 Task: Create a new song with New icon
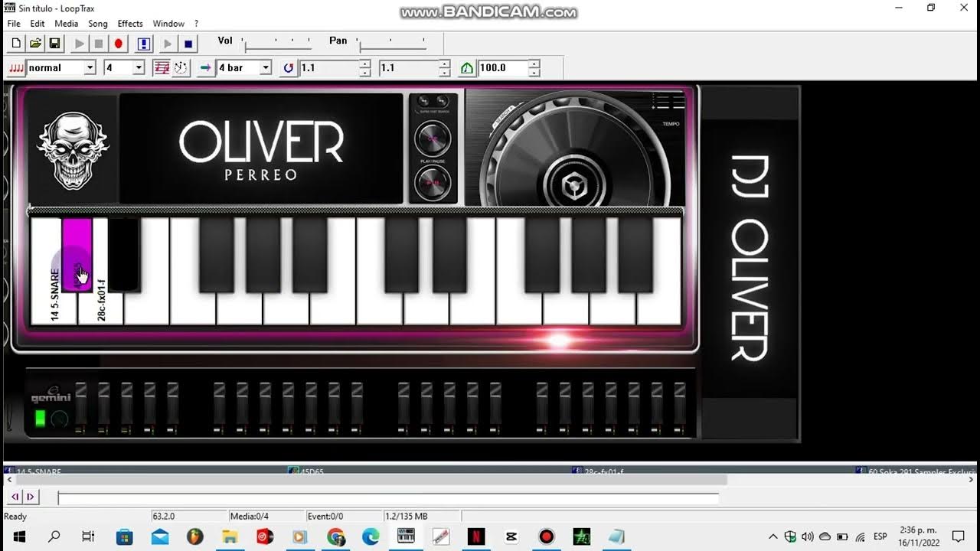[16, 44]
